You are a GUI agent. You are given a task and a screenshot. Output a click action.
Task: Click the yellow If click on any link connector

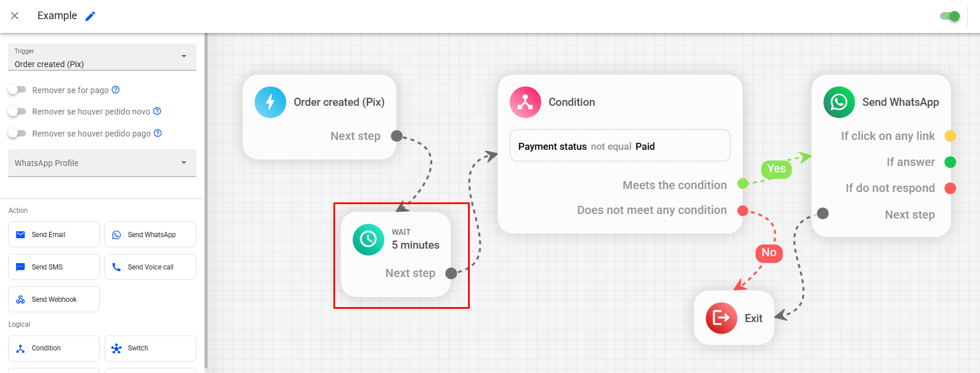coord(950,136)
